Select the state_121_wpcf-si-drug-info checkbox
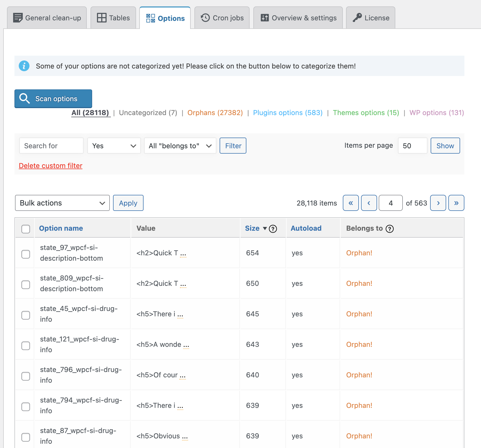Screen dimensions: 481x448 click(x=26, y=346)
